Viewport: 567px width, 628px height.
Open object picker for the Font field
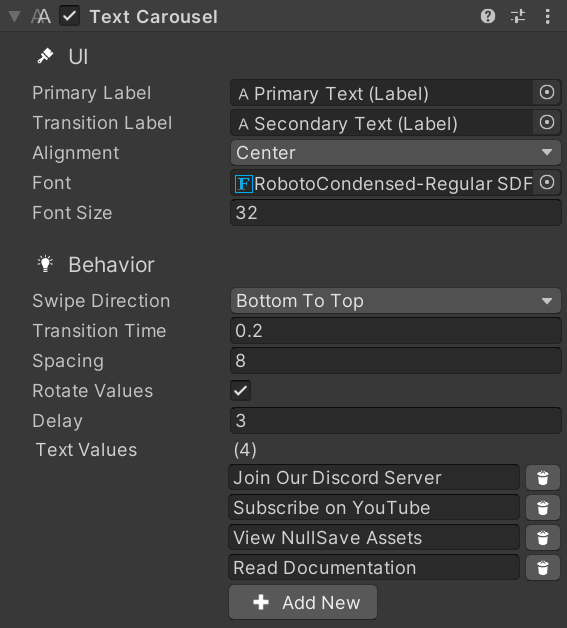[x=547, y=183]
